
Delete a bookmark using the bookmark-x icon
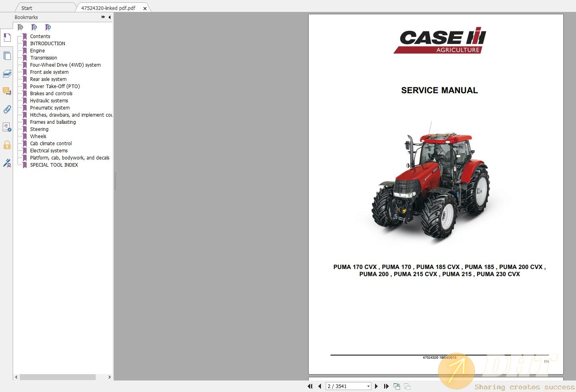[x=20, y=27]
